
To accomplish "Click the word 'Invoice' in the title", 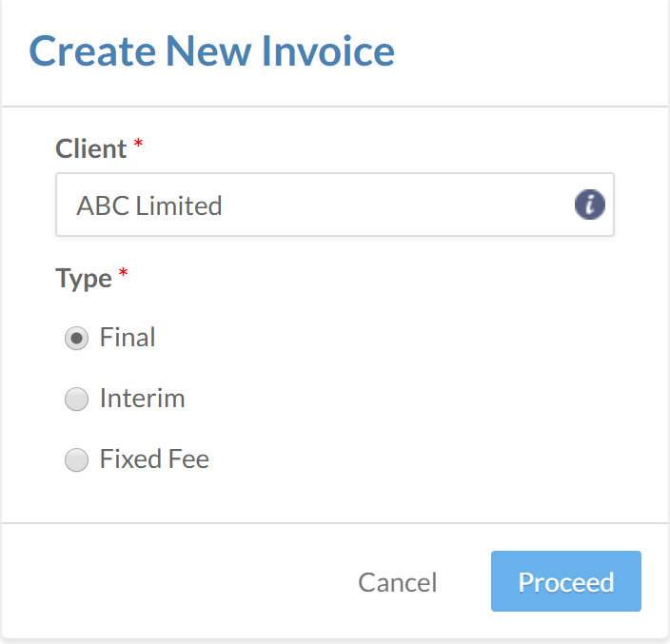I will pyautogui.click(x=328, y=50).
